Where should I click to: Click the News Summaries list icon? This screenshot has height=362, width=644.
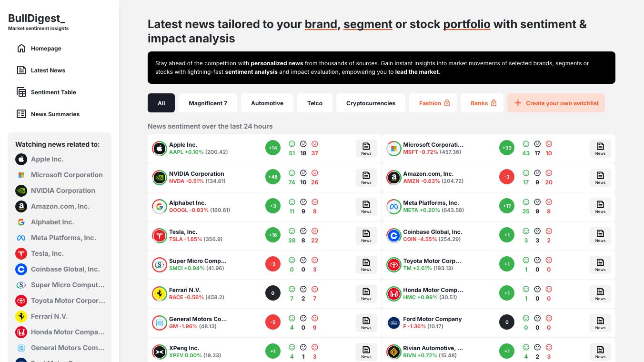(21, 114)
